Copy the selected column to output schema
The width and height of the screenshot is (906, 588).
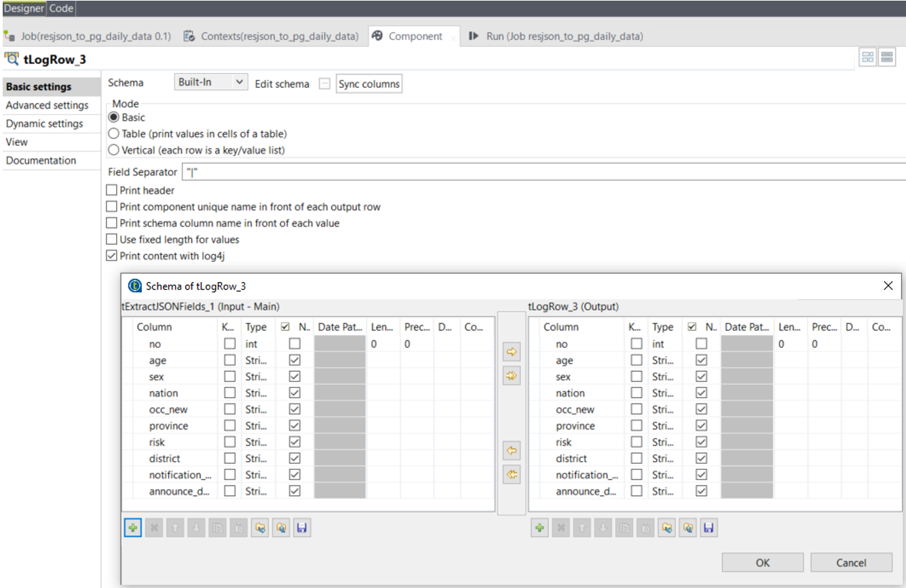[x=511, y=352]
